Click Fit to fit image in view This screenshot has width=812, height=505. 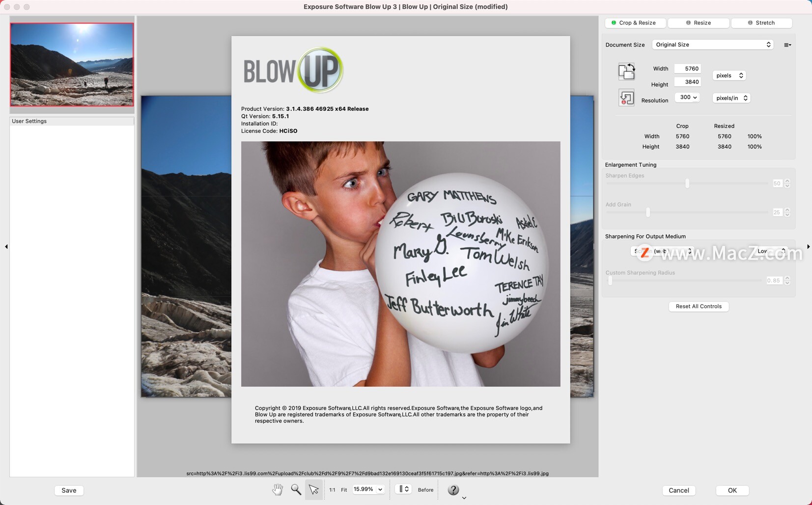(x=344, y=490)
